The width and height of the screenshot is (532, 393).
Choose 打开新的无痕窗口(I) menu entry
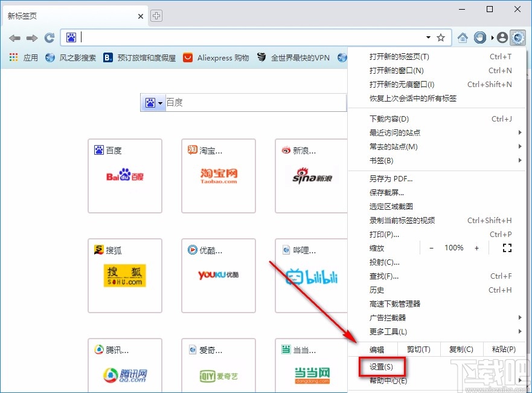[x=437, y=85]
